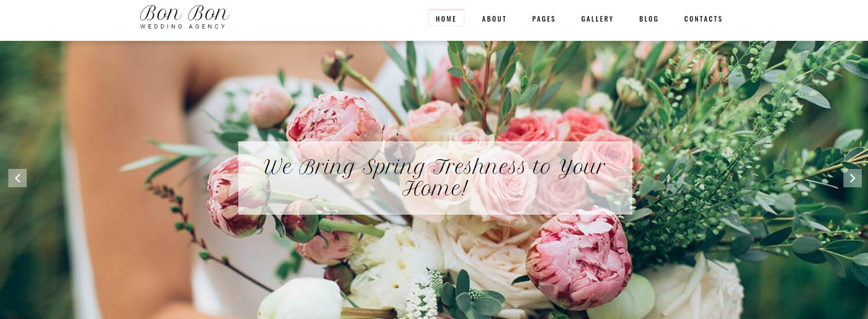Advance to next slide arrow

(x=852, y=178)
